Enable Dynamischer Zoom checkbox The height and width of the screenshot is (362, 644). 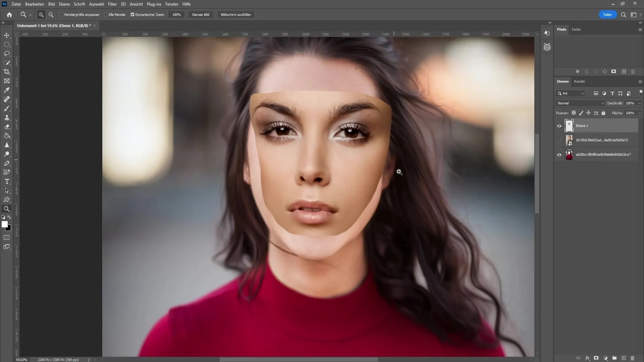133,15
